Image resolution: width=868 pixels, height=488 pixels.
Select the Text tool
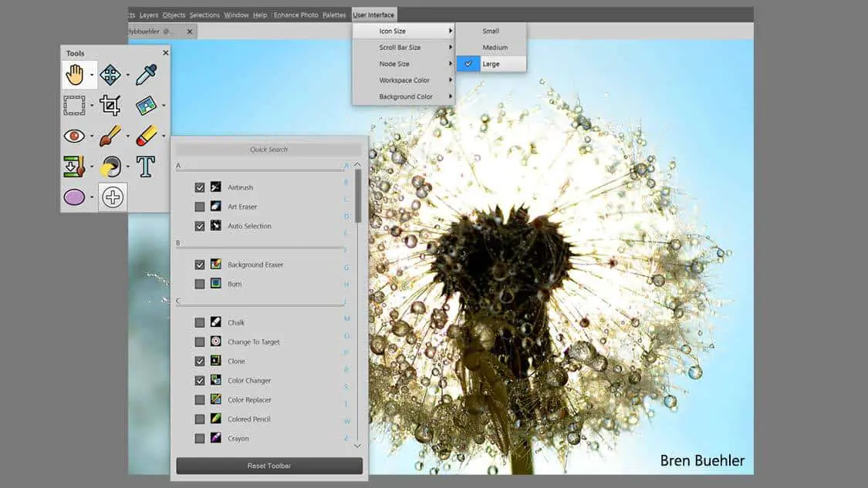coord(146,166)
